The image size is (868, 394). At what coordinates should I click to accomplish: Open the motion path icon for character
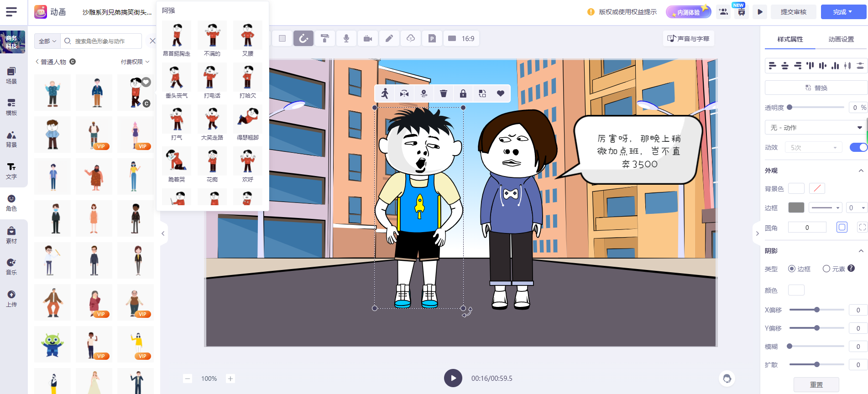[424, 93]
